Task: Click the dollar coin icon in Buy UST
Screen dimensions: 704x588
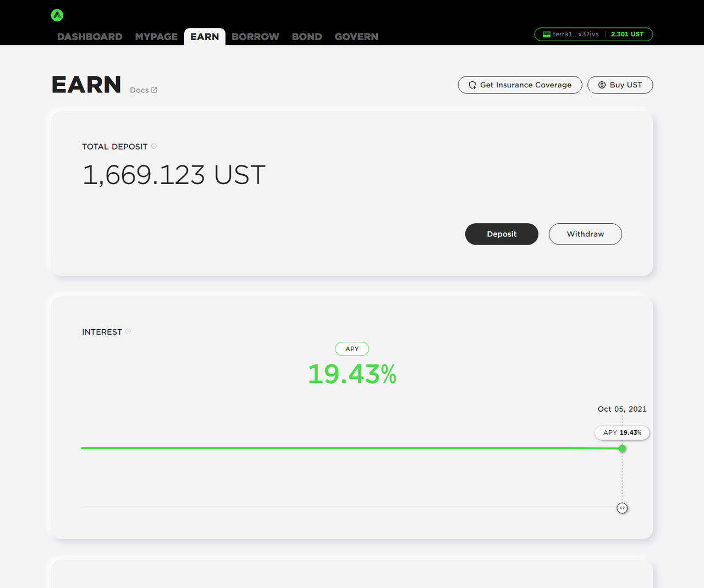Action: 602,85
